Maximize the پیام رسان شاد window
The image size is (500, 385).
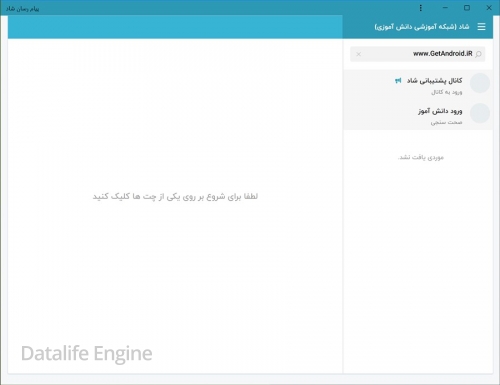tap(467, 8)
